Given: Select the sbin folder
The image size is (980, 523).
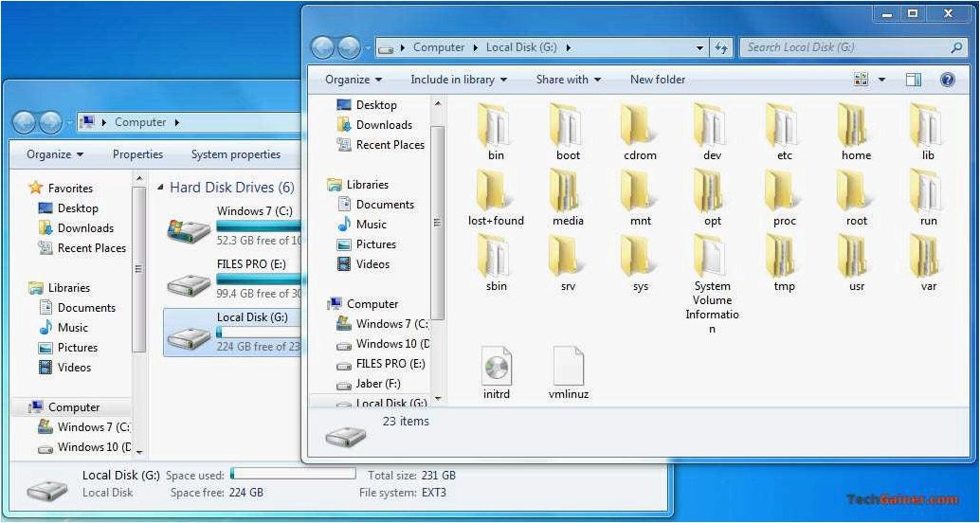Looking at the screenshot, I should point(496,263).
